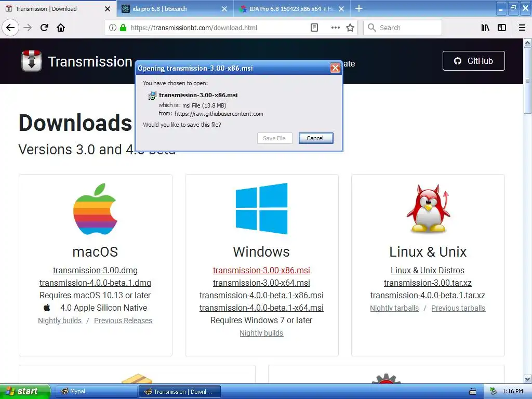The image size is (532, 399).
Task: Click the Windows heading text
Action: coord(262,252)
